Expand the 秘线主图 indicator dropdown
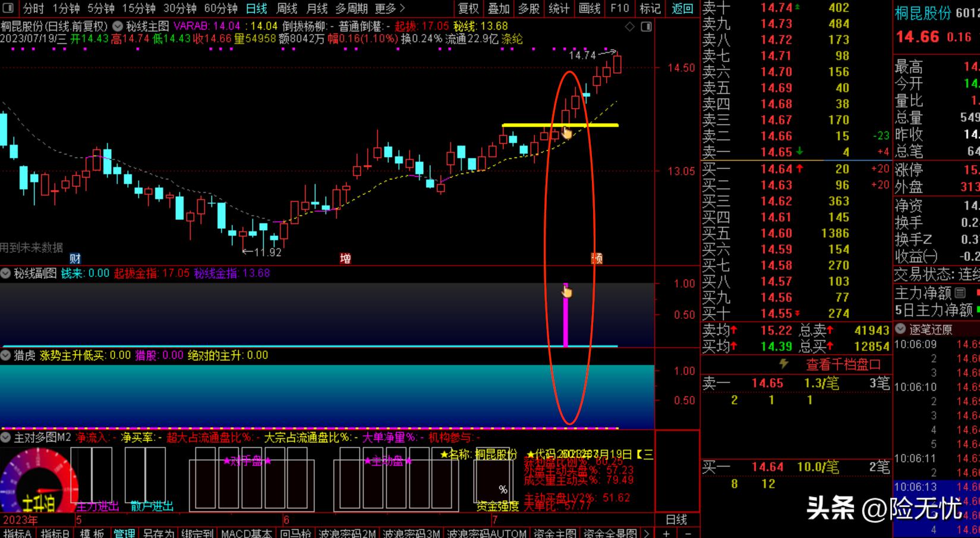The height and width of the screenshot is (538, 980). 118,27
